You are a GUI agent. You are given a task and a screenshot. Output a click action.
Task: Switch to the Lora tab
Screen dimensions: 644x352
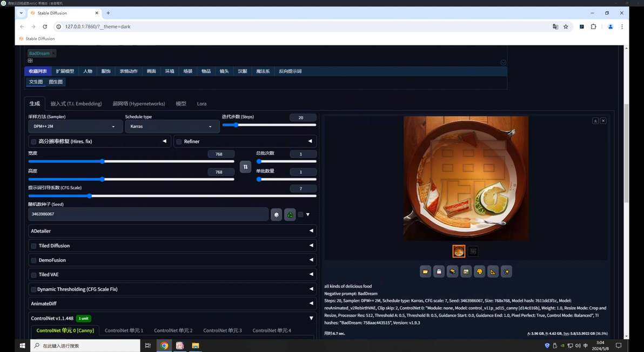click(x=202, y=104)
